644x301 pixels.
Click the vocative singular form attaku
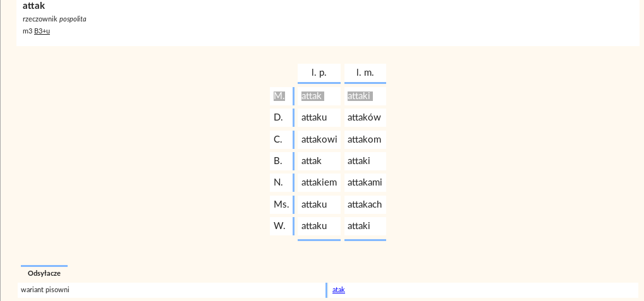point(314,226)
